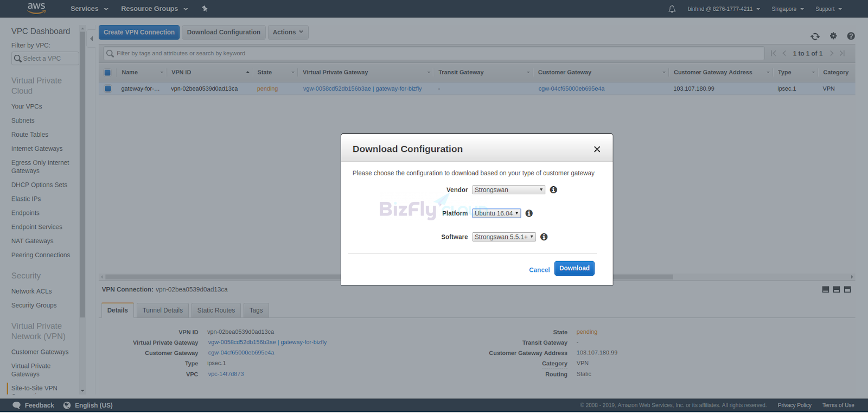The image size is (868, 413).
Task: Click the Download button in dialog
Action: [x=575, y=268]
